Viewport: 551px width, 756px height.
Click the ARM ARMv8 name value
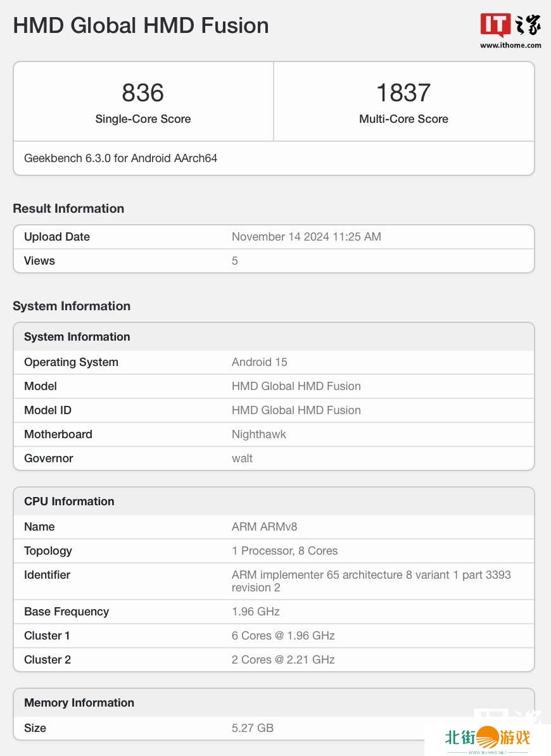[x=264, y=527]
